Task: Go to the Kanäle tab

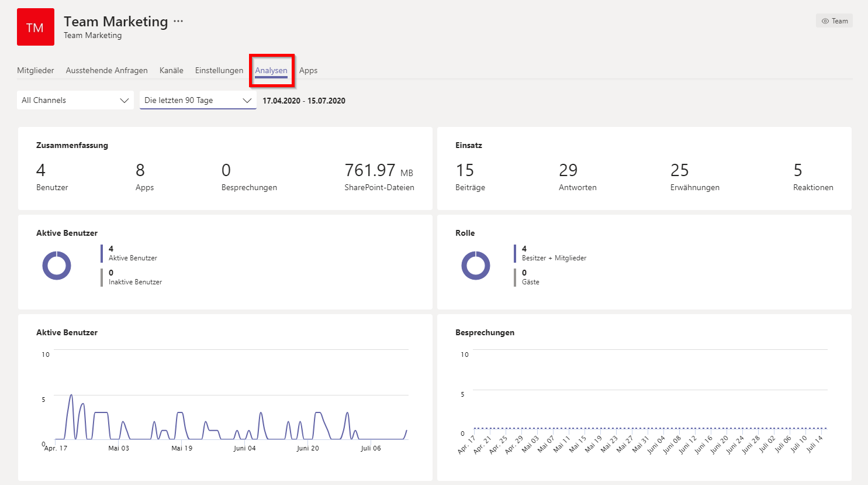Action: tap(171, 70)
